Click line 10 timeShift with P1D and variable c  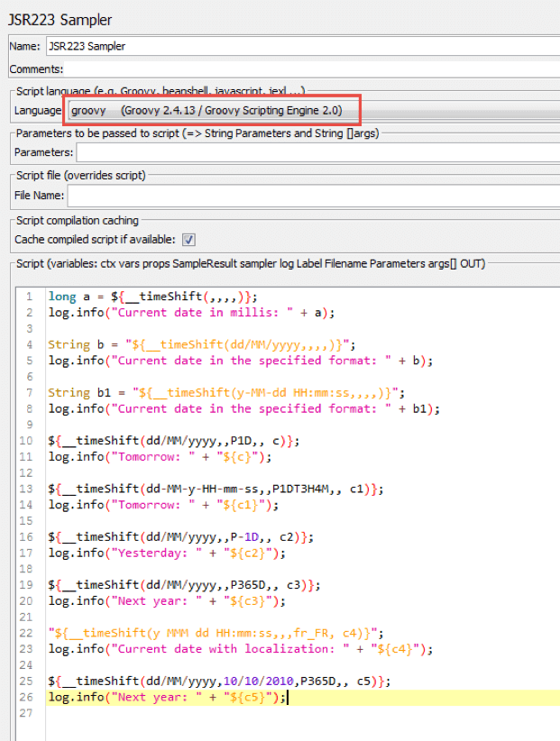point(173,441)
